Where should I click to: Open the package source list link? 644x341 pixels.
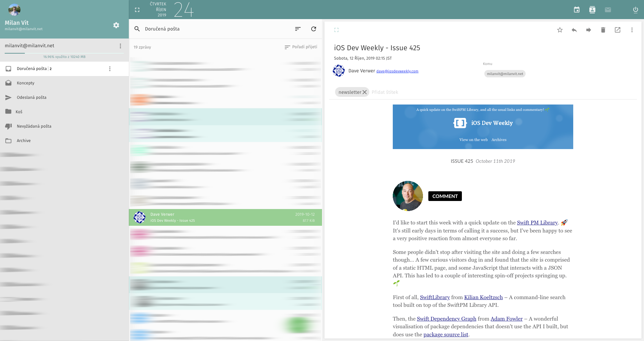point(446,335)
